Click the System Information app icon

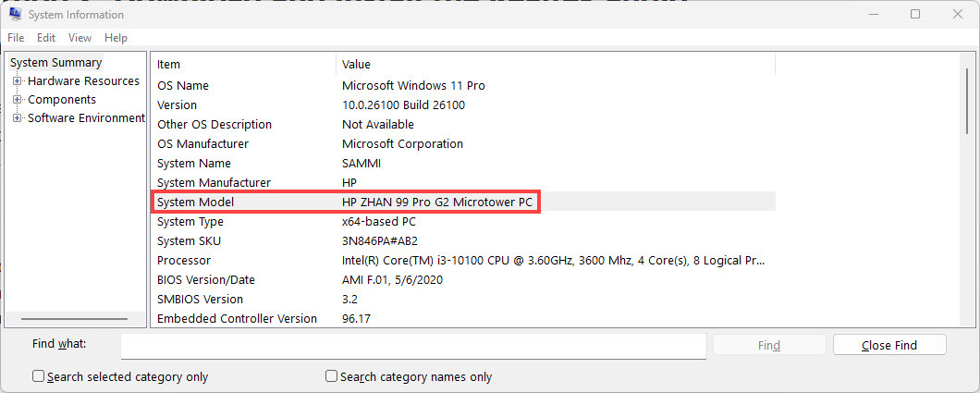(x=15, y=15)
